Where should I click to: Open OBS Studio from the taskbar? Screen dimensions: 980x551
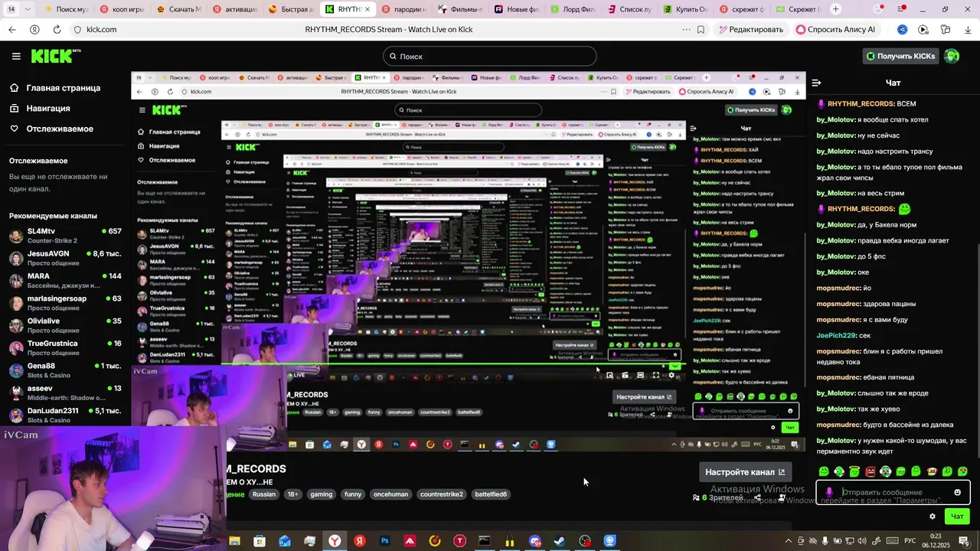point(585,541)
